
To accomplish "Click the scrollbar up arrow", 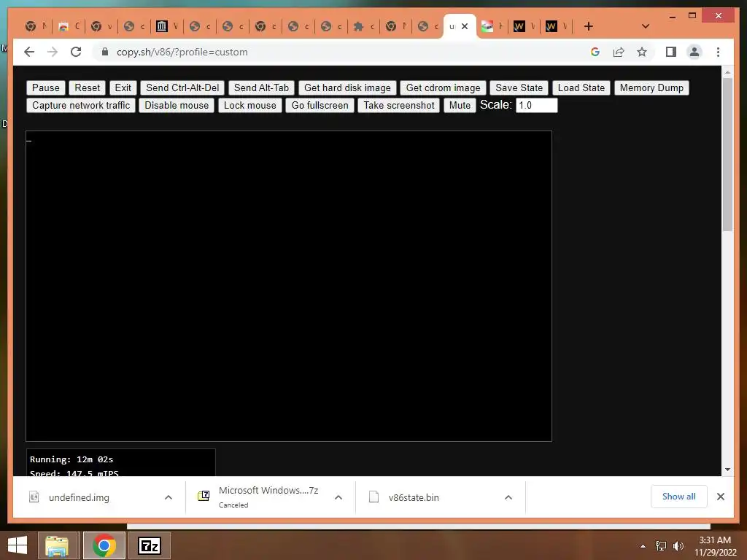I will click(727, 72).
